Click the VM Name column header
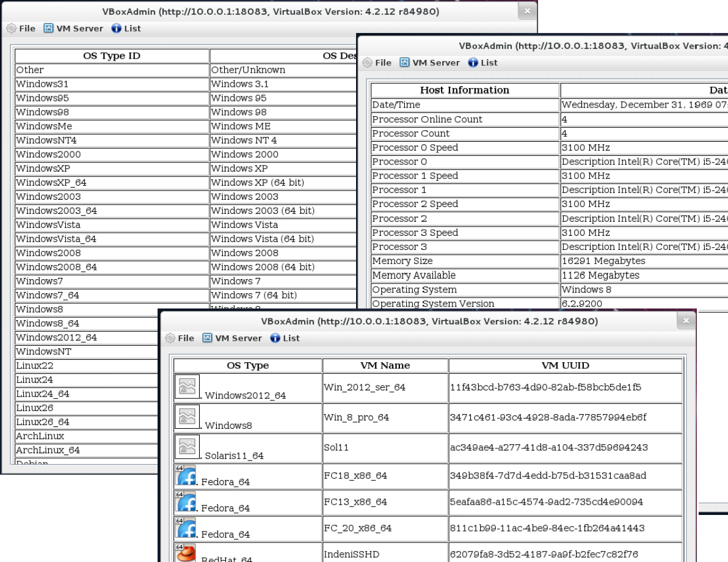 pyautogui.click(x=385, y=365)
